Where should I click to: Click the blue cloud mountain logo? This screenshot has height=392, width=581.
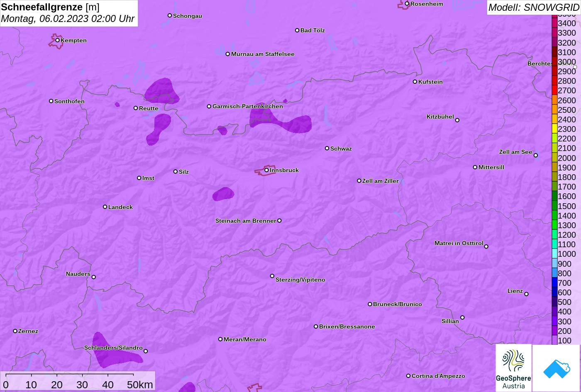[x=556, y=368]
